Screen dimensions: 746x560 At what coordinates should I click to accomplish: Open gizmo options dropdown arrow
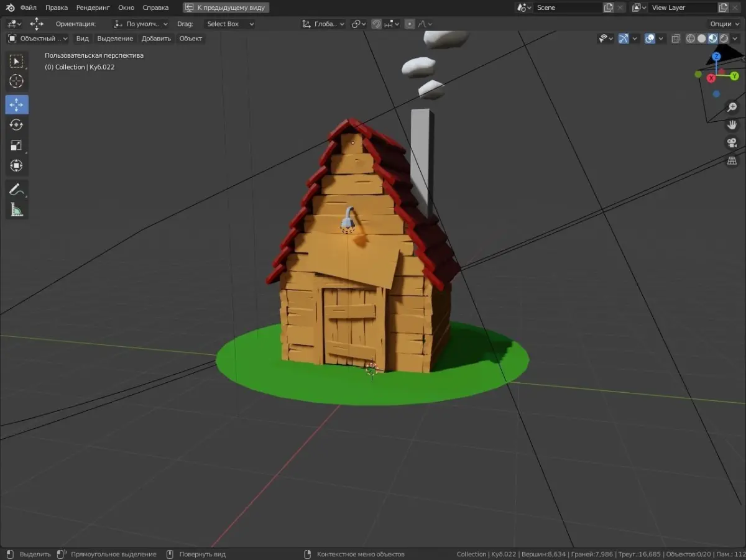pyautogui.click(x=635, y=39)
